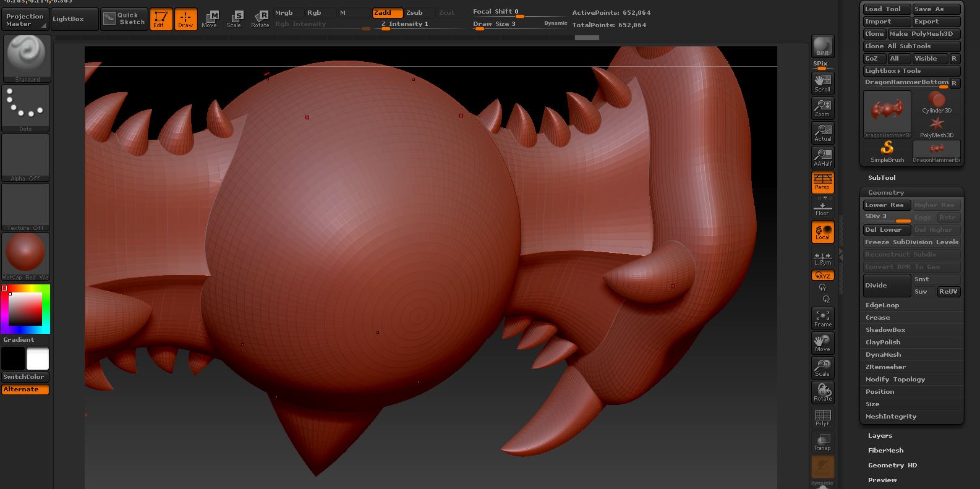Select the SimpleBrush tool
This screenshot has height=489, width=980.
pyautogui.click(x=887, y=152)
